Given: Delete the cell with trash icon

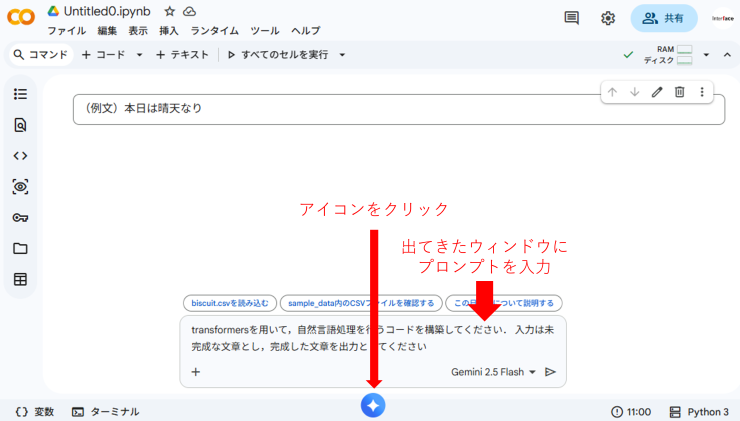Looking at the screenshot, I should click(680, 92).
